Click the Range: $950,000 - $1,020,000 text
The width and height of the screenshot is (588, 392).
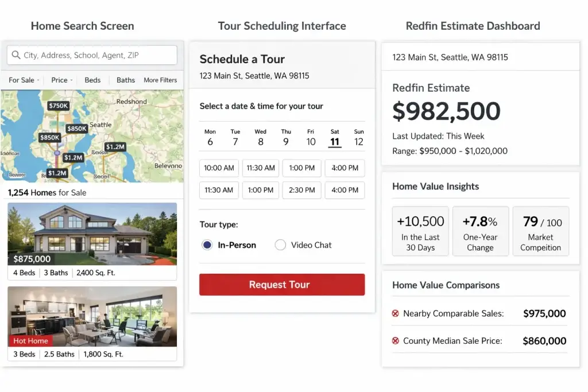(450, 151)
